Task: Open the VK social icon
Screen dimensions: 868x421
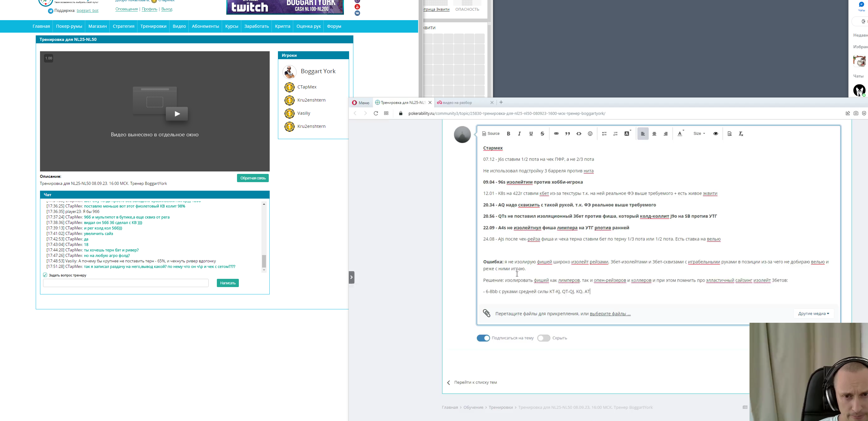Action: pos(357,13)
